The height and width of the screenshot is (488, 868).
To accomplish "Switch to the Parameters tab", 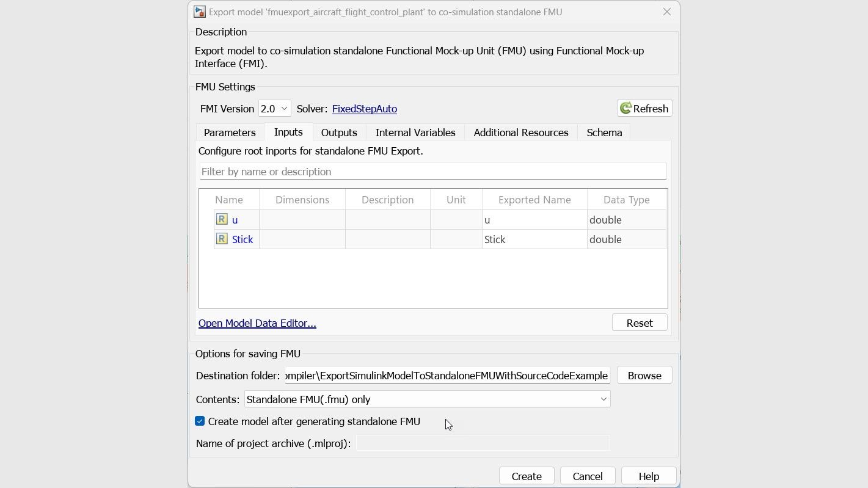I will pos(229,132).
